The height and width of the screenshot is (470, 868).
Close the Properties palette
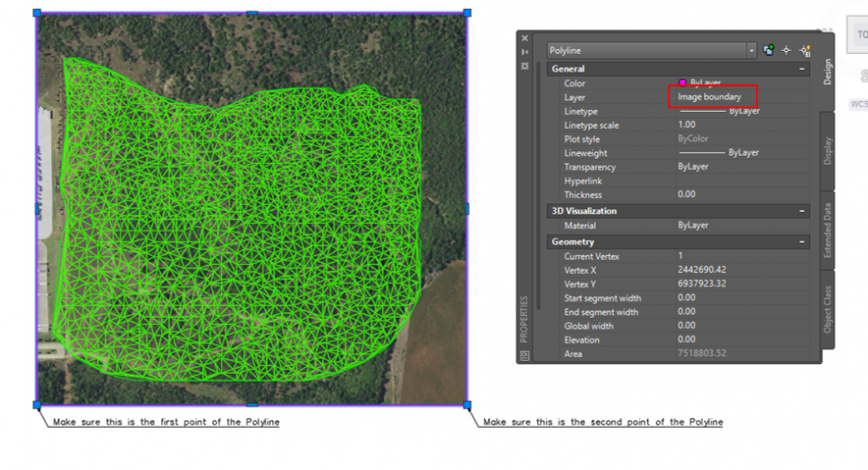[x=525, y=38]
